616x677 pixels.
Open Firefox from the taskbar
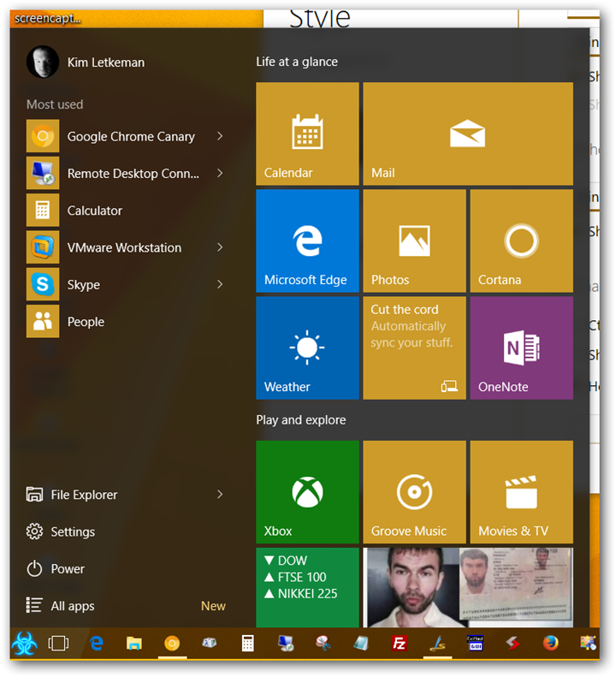pyautogui.click(x=550, y=644)
